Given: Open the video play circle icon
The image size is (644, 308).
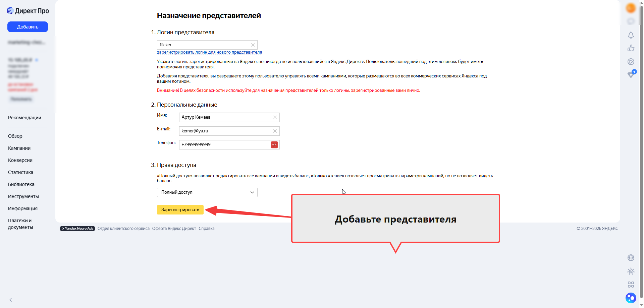Looking at the screenshot, I should (631, 62).
